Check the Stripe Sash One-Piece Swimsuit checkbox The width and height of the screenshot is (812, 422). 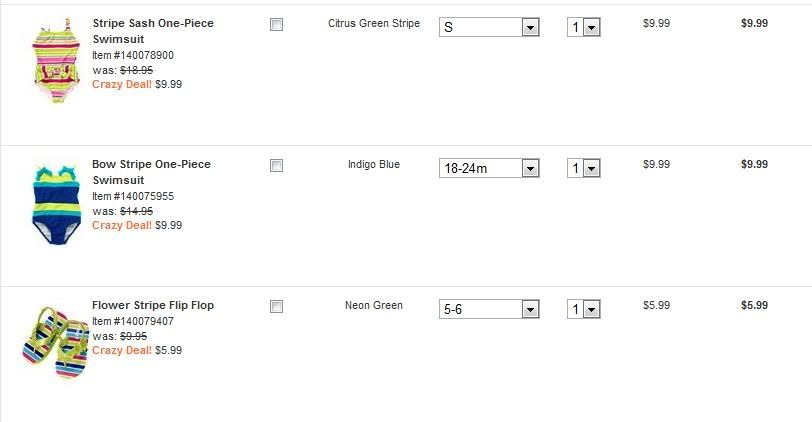276,25
